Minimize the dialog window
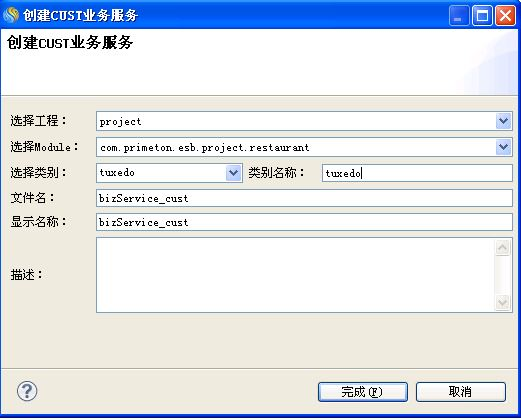This screenshot has height=420, width=521. click(x=459, y=15)
